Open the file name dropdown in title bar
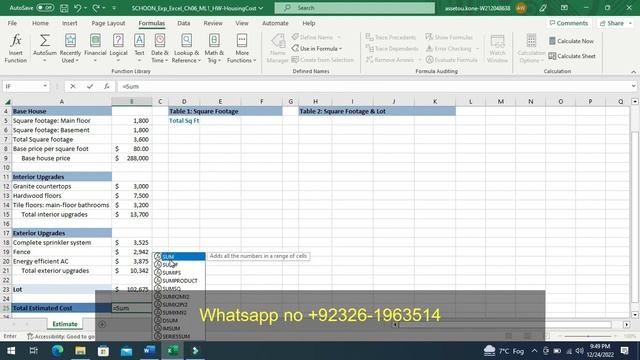The height and width of the screenshot is (360, 640). coord(261,8)
